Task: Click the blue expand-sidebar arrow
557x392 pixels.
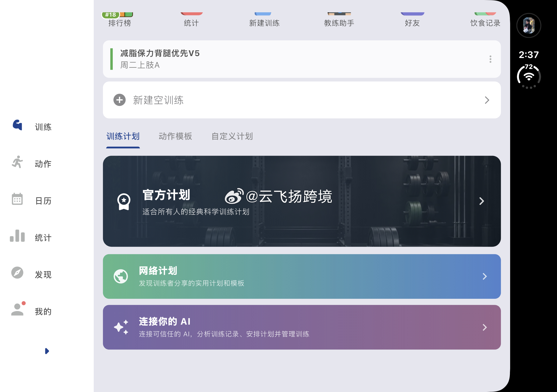Action: coord(47,351)
